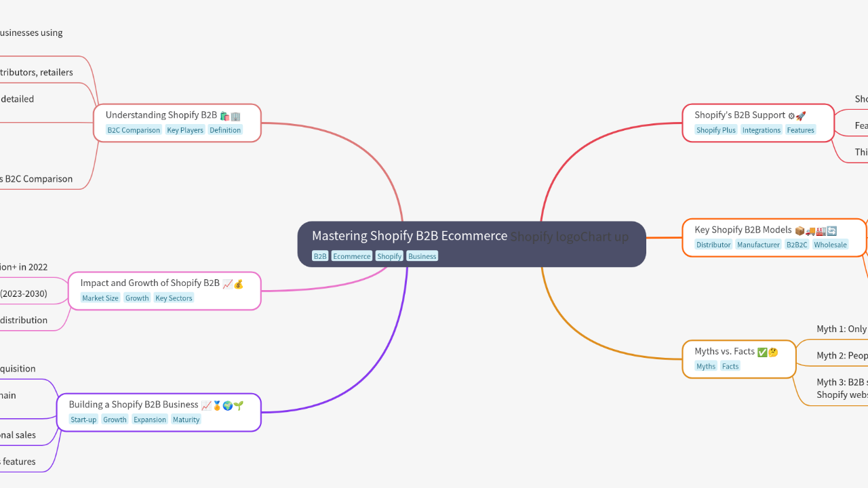
Task: Click the B2C Comparison tag
Action: coord(134,130)
